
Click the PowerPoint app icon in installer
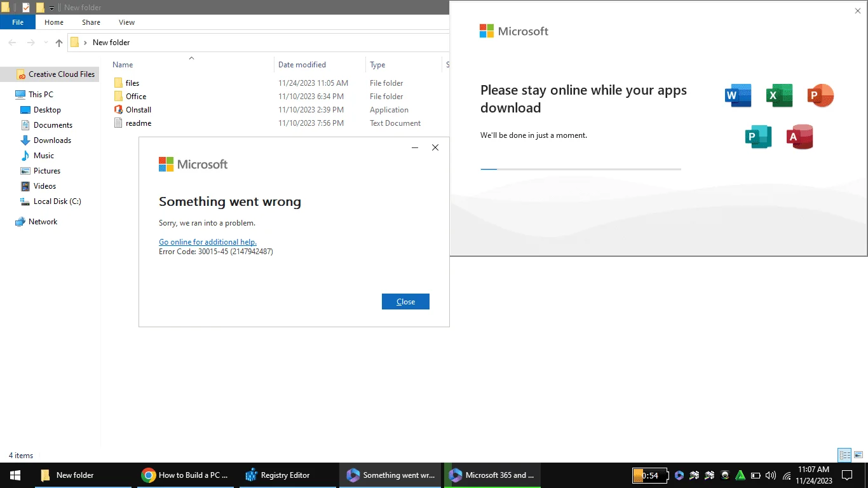point(820,95)
